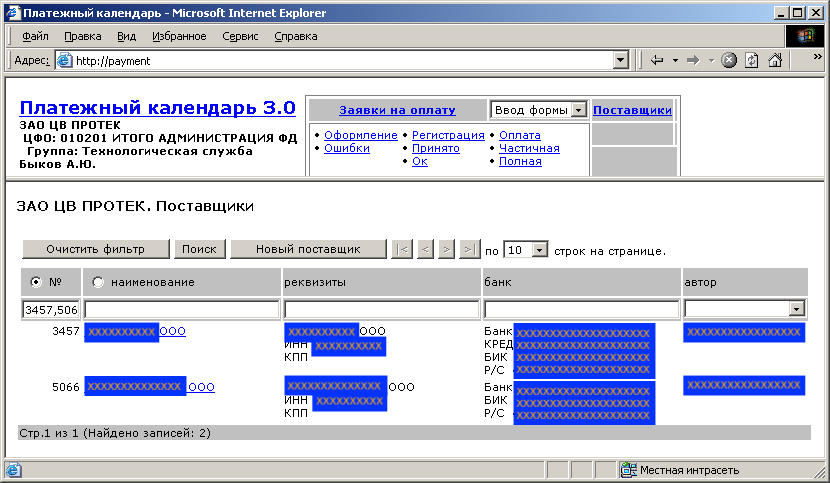This screenshot has width=830, height=483.
Task: Open the Правка menu
Action: 83,37
